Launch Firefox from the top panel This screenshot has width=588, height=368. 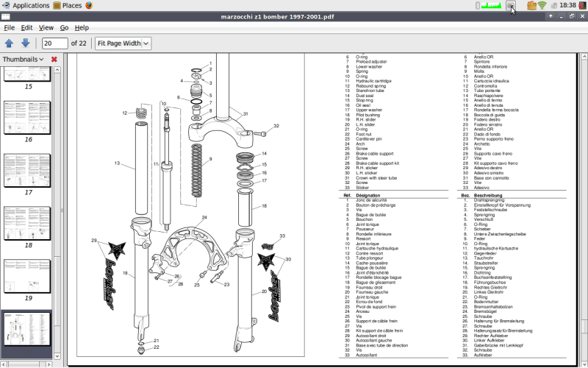point(89,5)
